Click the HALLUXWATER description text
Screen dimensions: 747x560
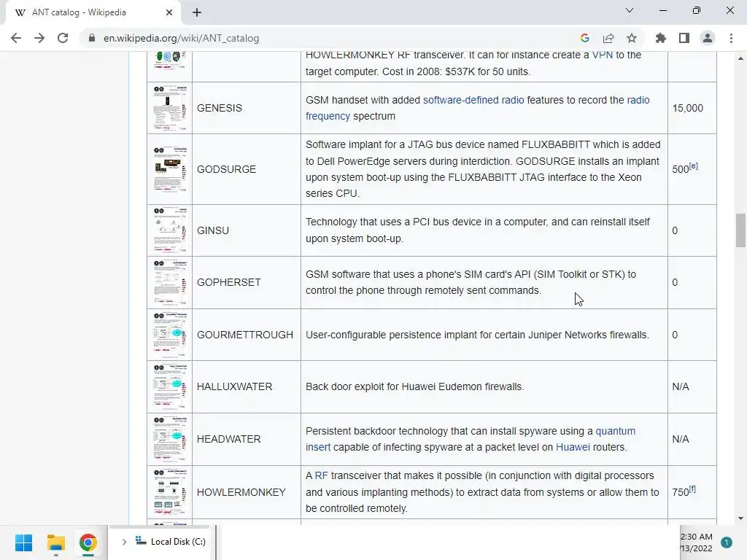click(414, 386)
